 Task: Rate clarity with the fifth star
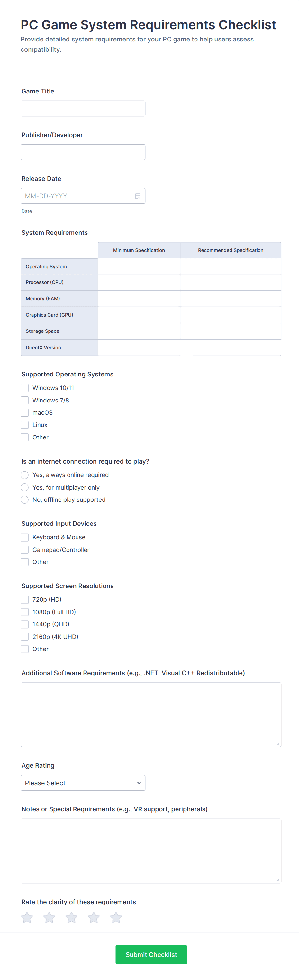coord(116,917)
